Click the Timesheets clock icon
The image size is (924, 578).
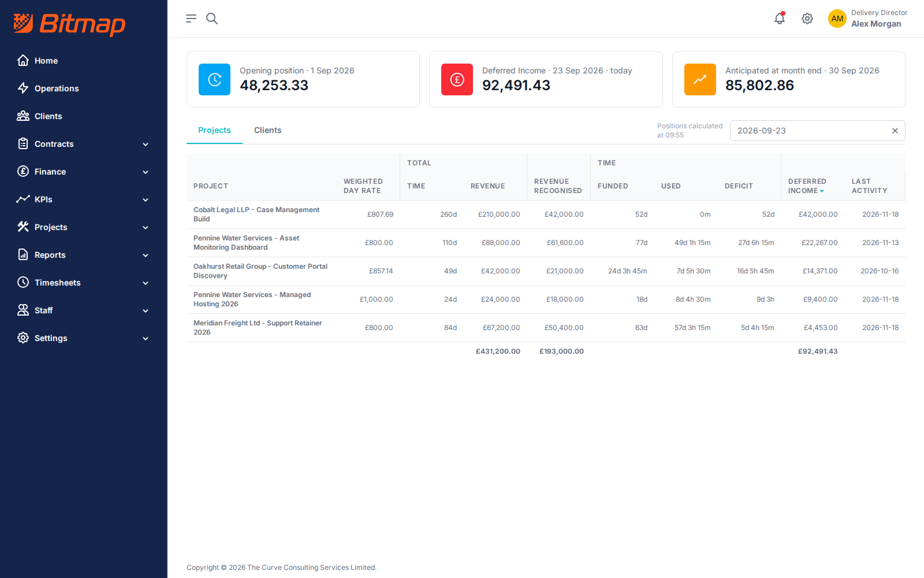[23, 282]
